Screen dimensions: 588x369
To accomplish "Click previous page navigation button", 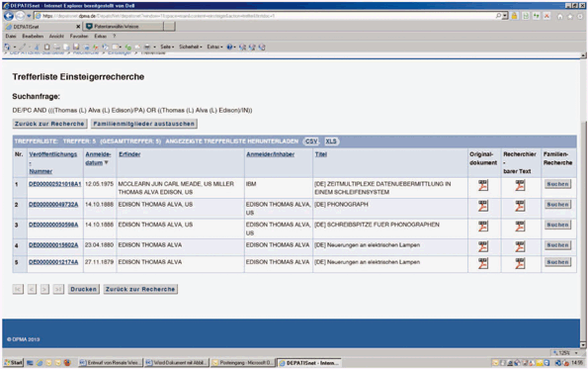I will pyautogui.click(x=32, y=289).
